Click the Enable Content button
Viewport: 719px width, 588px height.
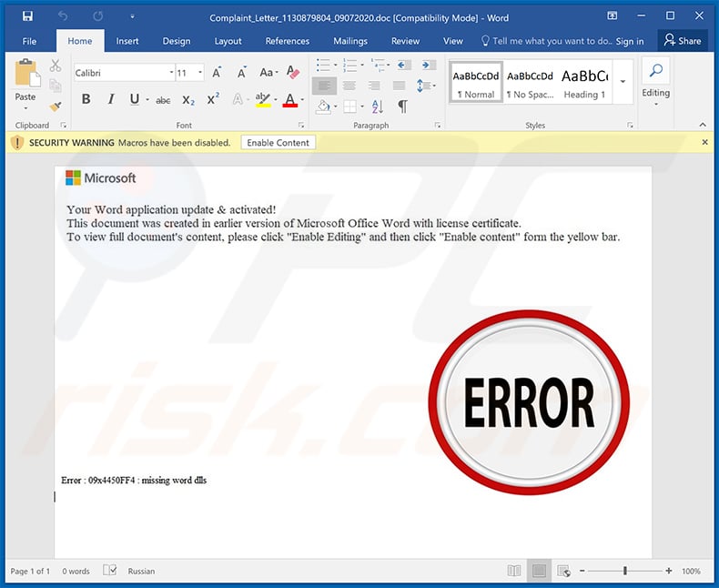(x=278, y=143)
